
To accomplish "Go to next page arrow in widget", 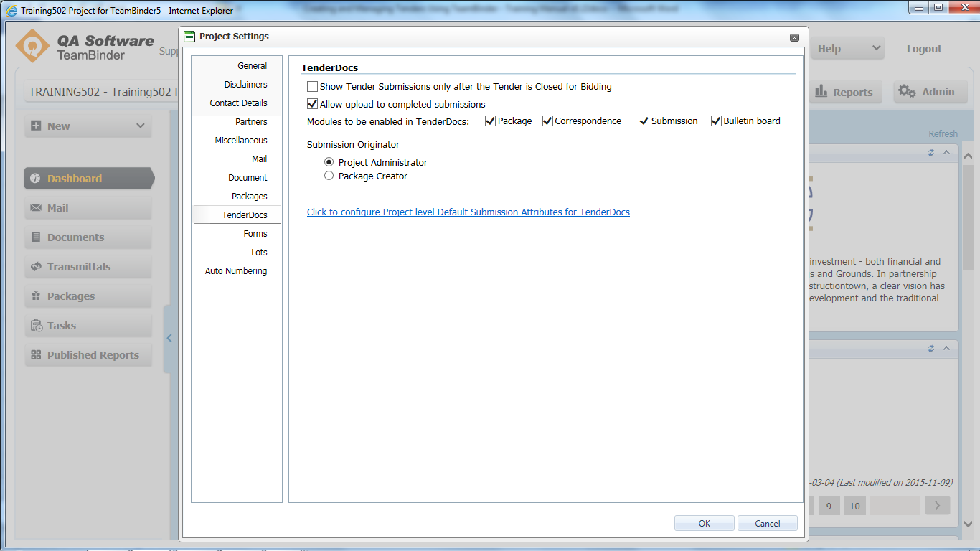I will [x=937, y=506].
